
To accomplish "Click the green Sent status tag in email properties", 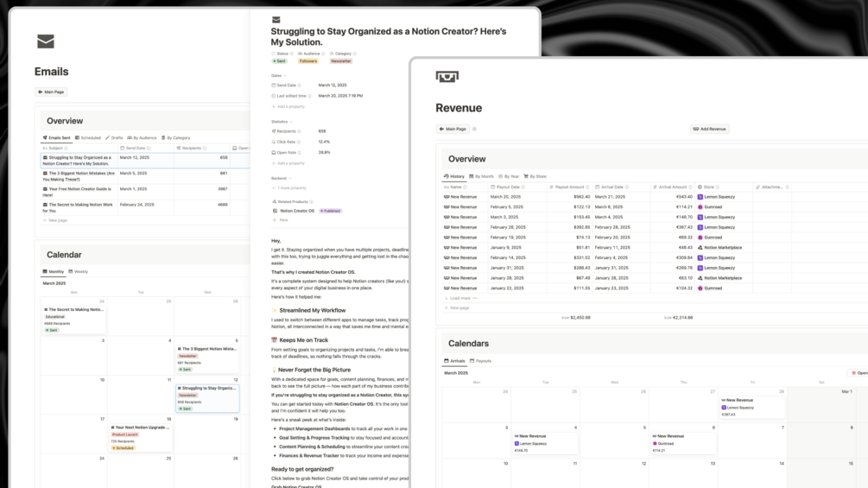I will pos(280,61).
